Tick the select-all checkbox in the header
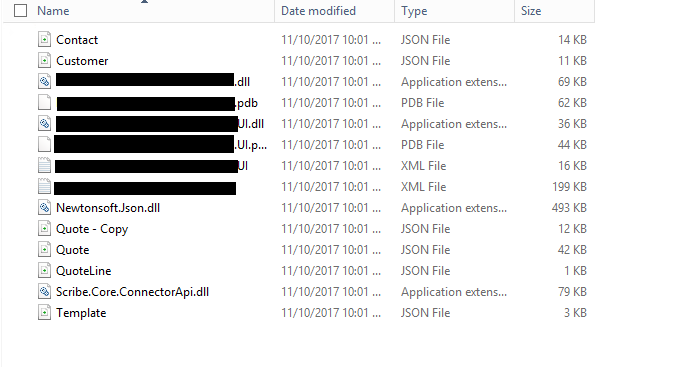This screenshot has width=693, height=367. pos(20,11)
